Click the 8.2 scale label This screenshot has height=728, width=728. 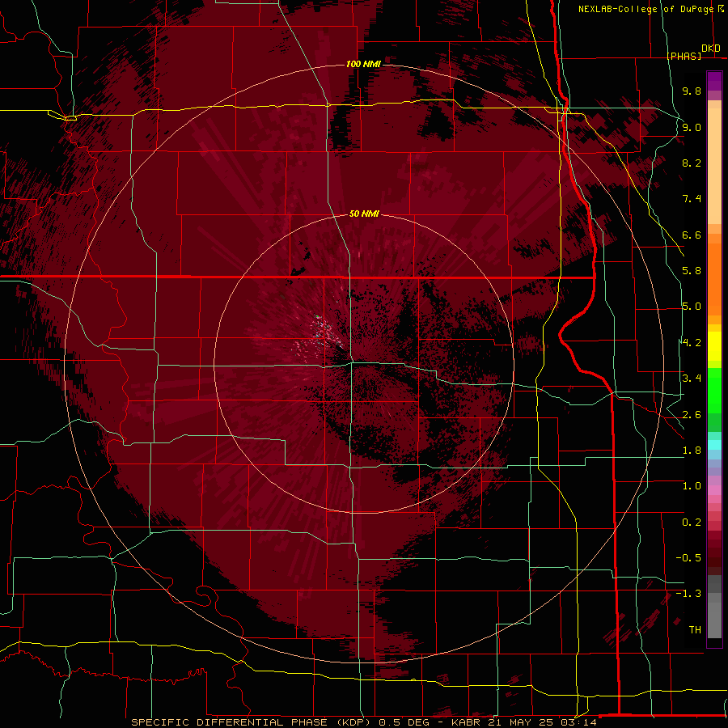pos(692,163)
